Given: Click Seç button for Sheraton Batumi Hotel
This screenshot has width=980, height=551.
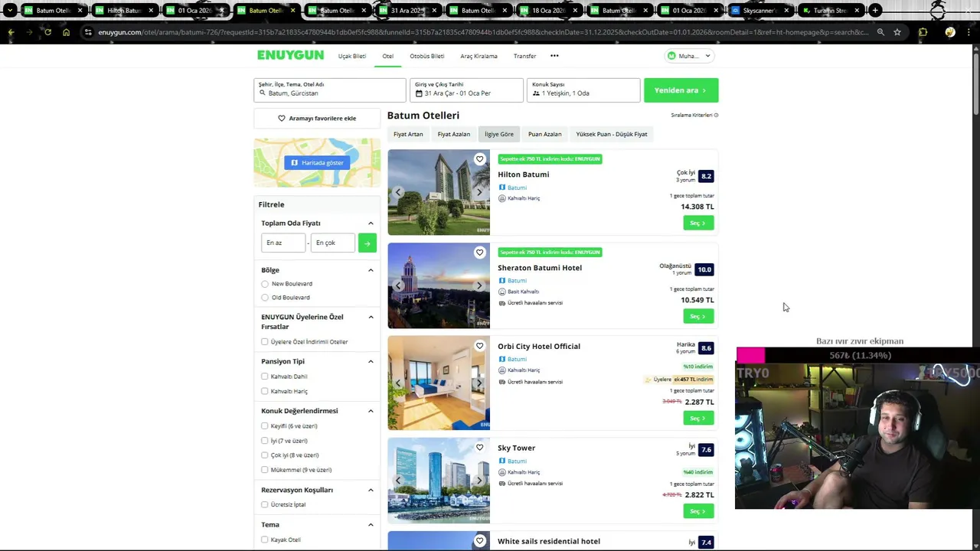Looking at the screenshot, I should [x=698, y=316].
